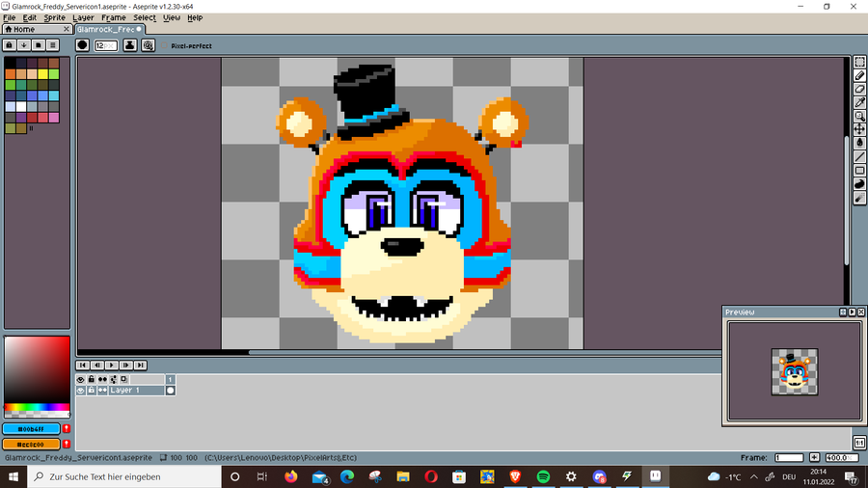Toggle continuous mode on Layer 1
Image resolution: width=868 pixels, height=488 pixels.
[102, 391]
